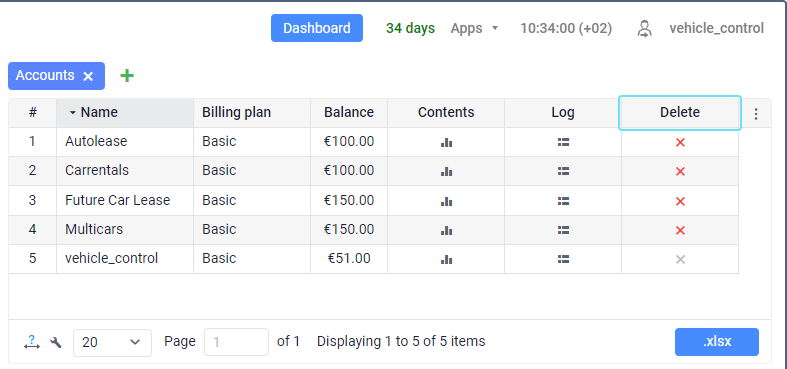Open the user switch icon
Screen dimensions: 787x369
point(644,29)
